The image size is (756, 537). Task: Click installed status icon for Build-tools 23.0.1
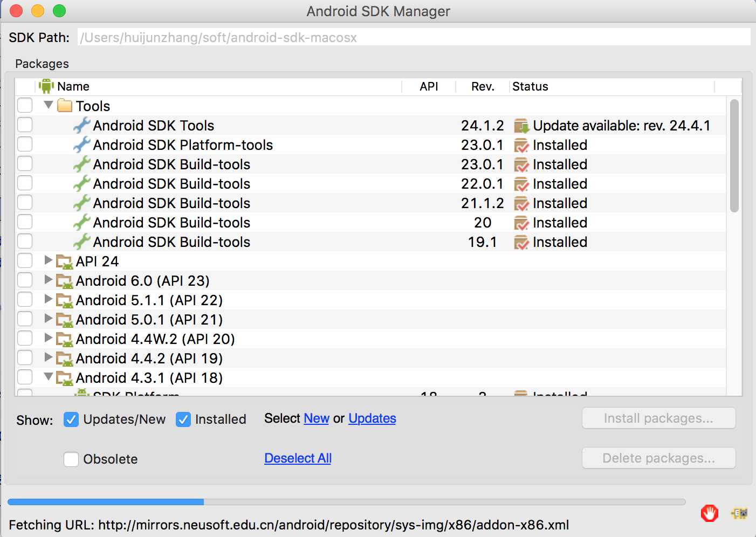click(x=521, y=165)
